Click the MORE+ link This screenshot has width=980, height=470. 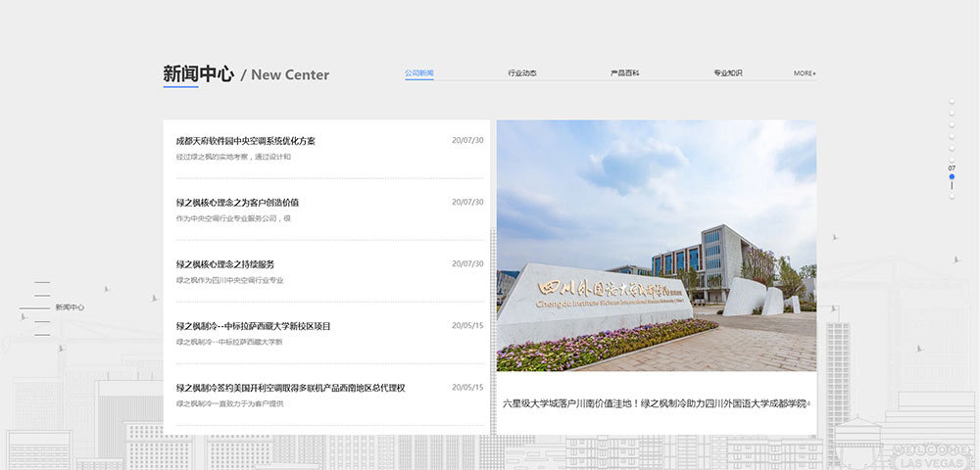pyautogui.click(x=805, y=73)
